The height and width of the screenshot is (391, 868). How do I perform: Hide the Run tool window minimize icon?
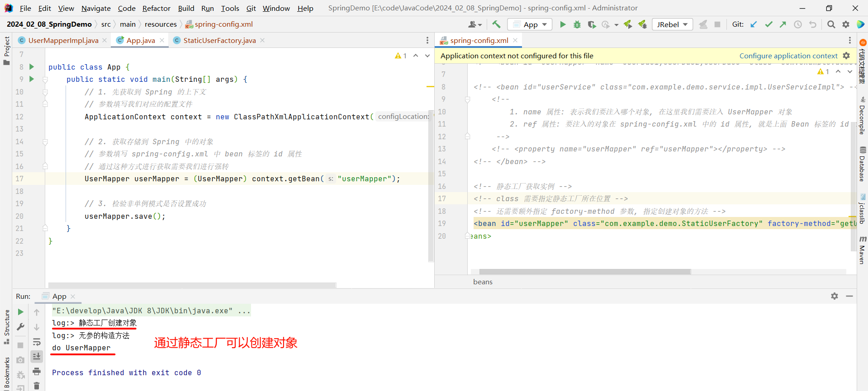tap(849, 296)
